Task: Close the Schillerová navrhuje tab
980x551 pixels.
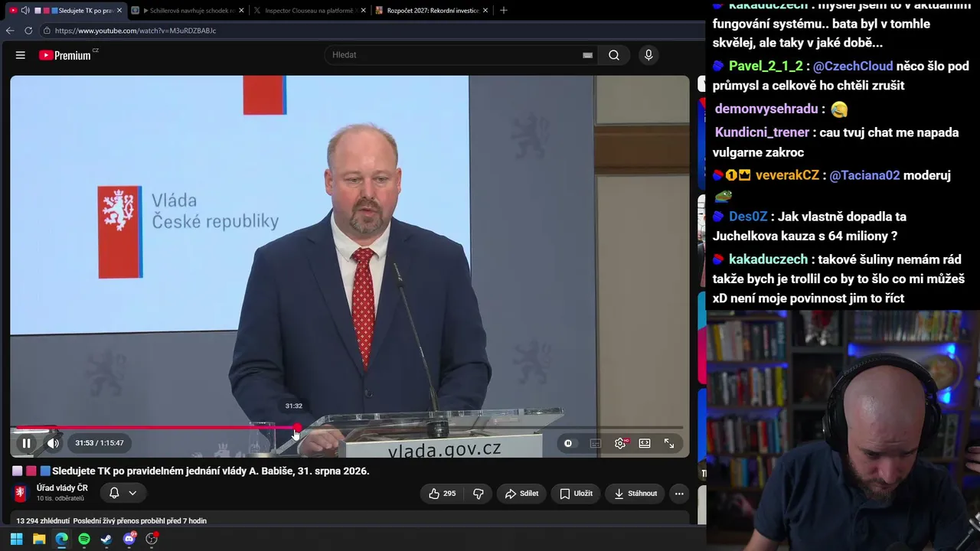Action: (241, 11)
